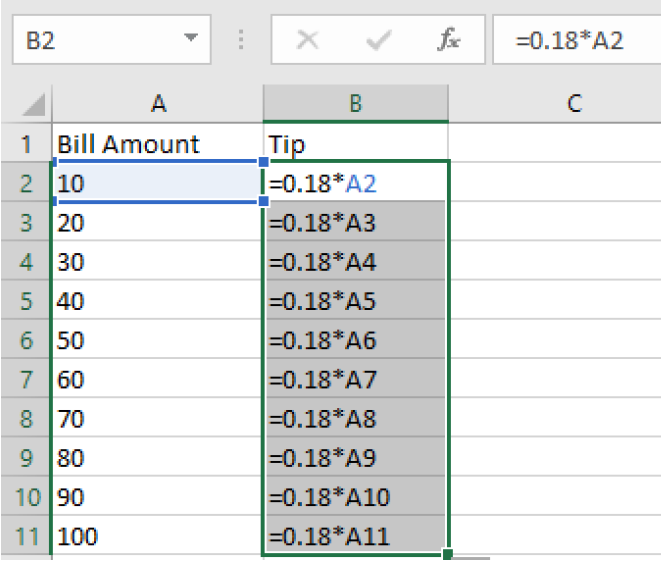Screen dimensions: 661x563
Task: Select row 11 header
Action: 26,535
